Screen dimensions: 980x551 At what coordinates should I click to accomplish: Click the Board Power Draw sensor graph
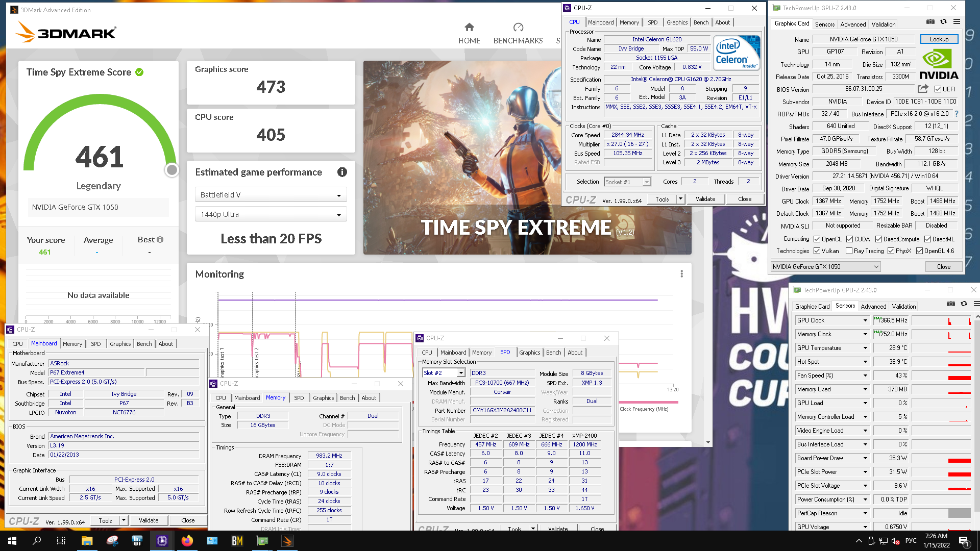(941, 458)
